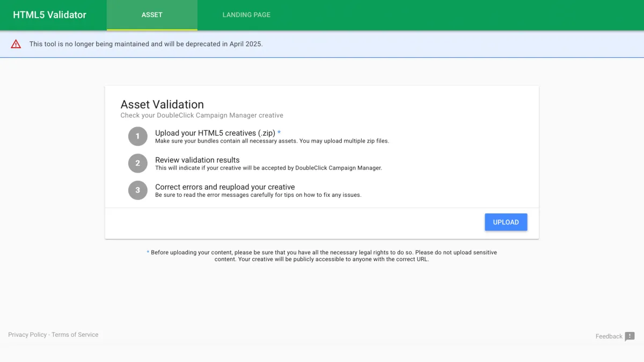Click the Review validation results step text

[x=197, y=159]
